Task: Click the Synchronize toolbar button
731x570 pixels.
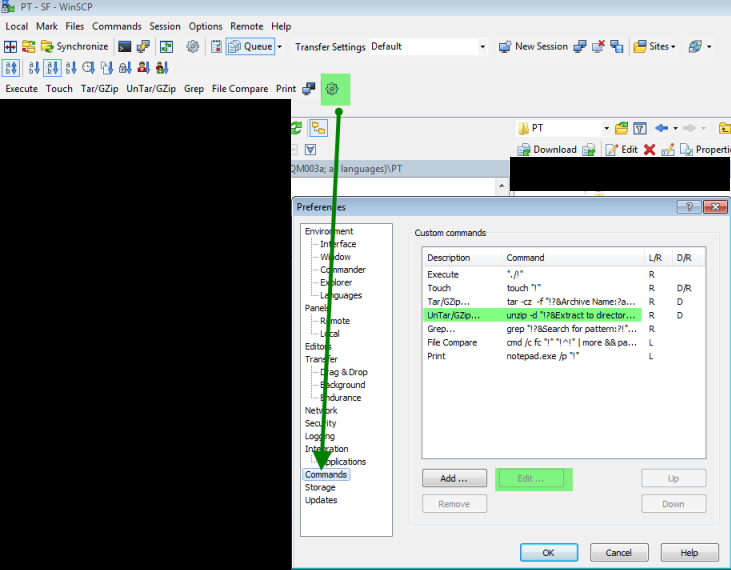Action: (x=75, y=46)
